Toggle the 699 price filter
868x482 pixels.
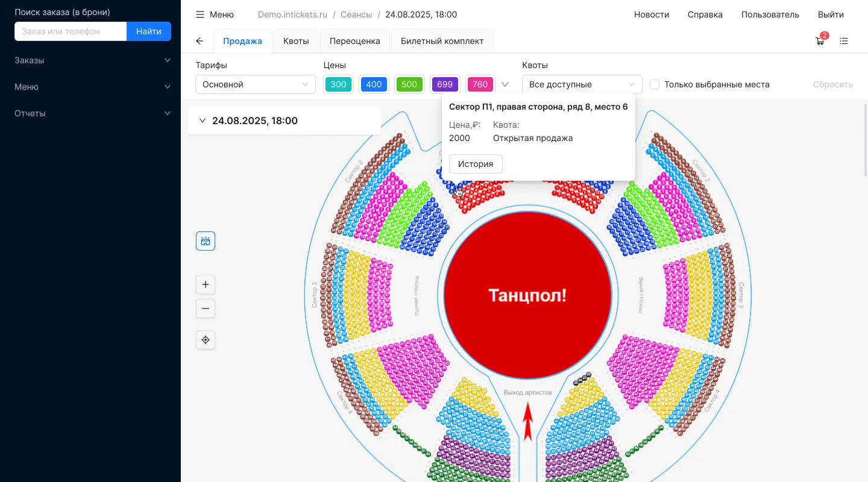445,84
